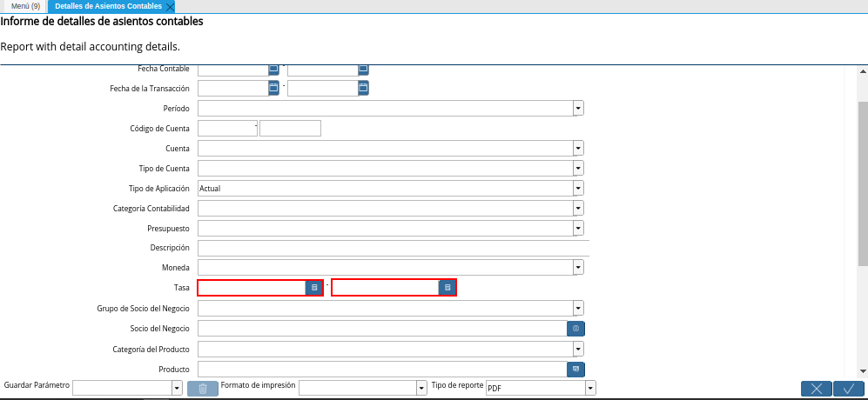Expand the Tipo de Cuenta dropdown
The image size is (868, 400).
(578, 168)
